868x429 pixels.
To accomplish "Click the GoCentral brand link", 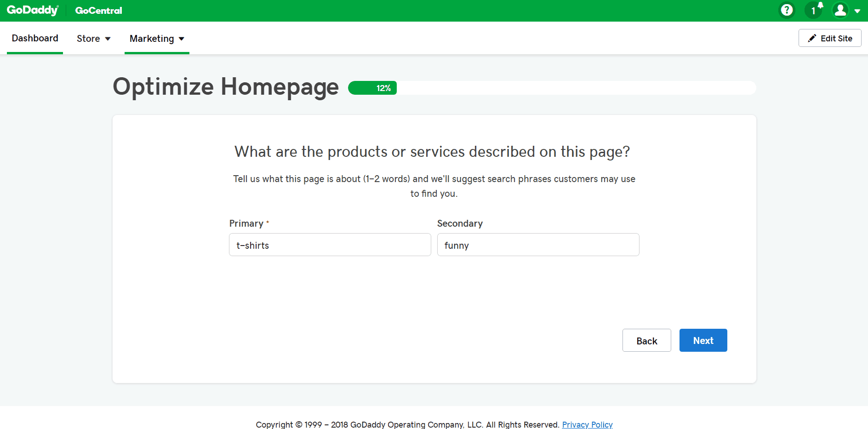I will 98,10.
